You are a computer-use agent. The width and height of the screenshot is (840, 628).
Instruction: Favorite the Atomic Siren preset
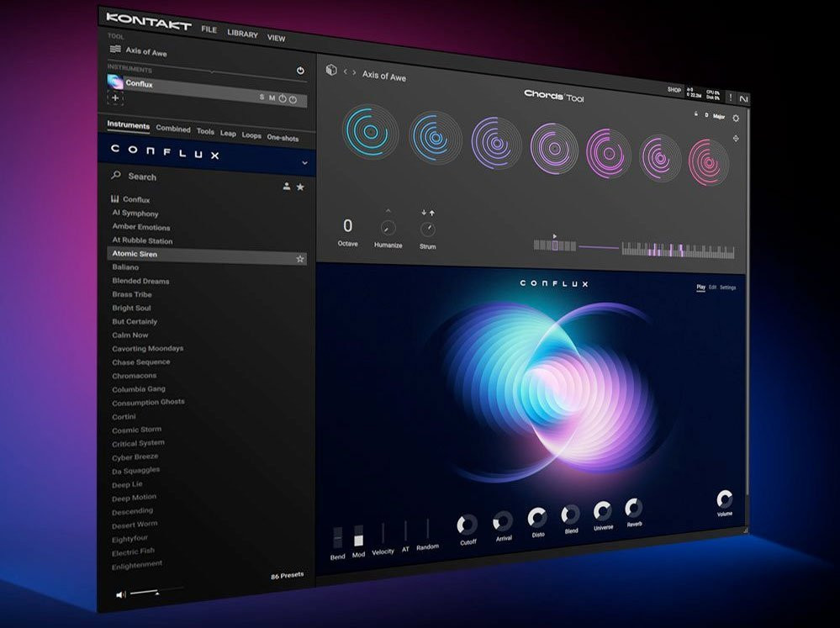(x=300, y=259)
